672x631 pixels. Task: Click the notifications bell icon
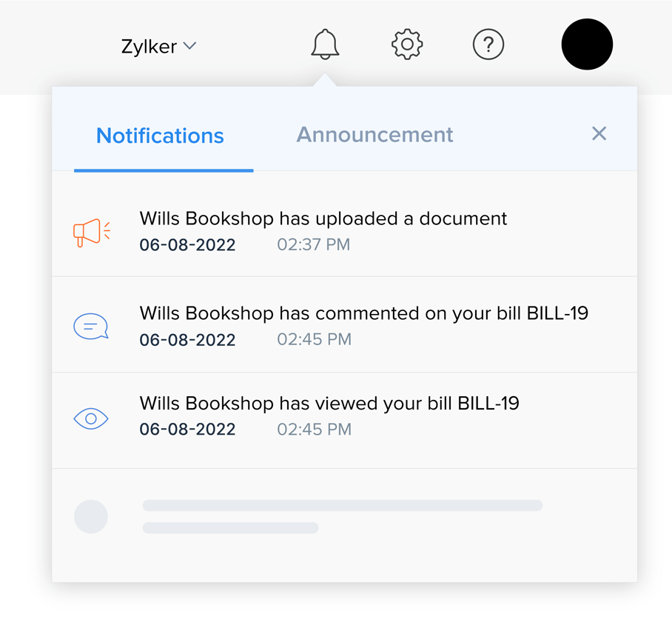[325, 44]
